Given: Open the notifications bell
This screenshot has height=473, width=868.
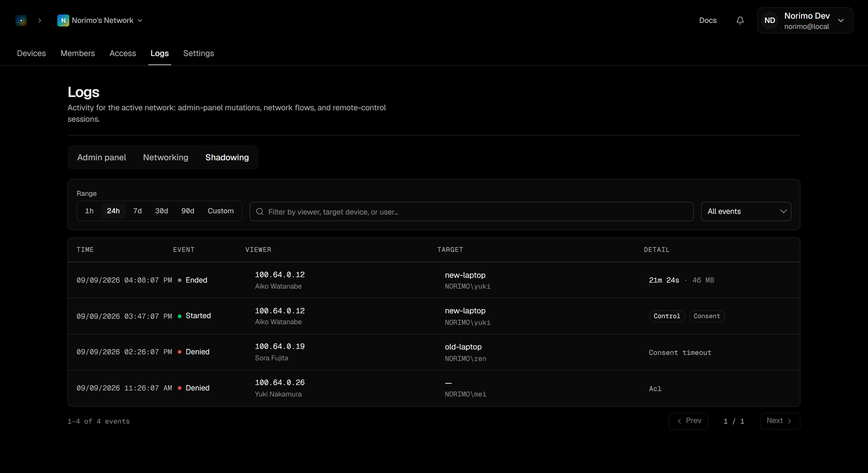Looking at the screenshot, I should coord(740,20).
